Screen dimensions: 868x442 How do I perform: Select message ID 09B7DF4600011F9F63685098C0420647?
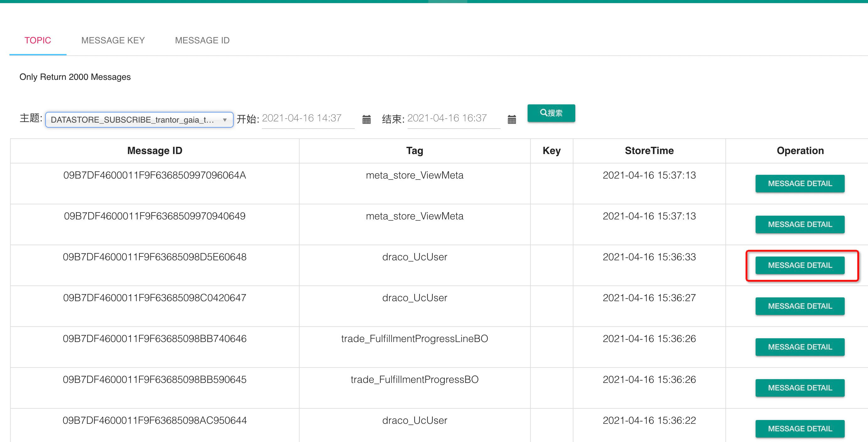click(155, 298)
